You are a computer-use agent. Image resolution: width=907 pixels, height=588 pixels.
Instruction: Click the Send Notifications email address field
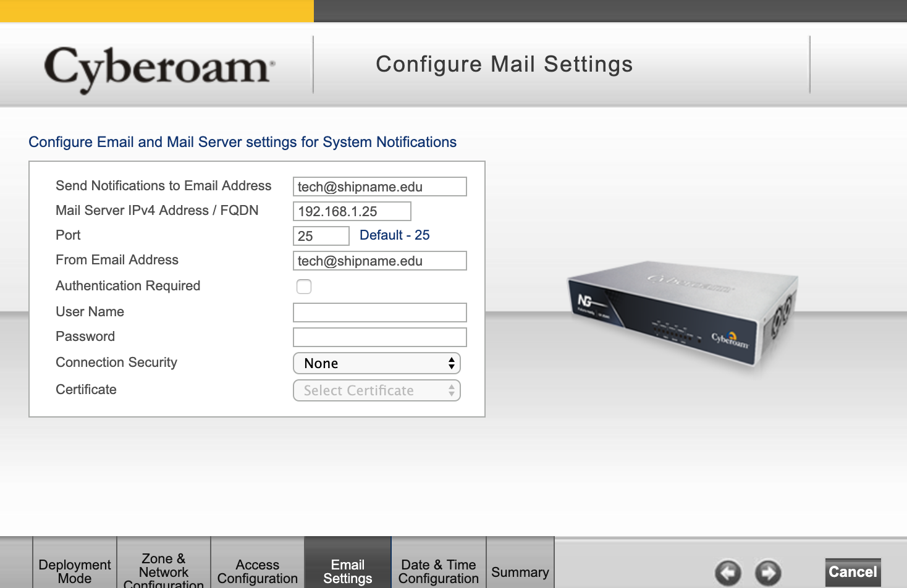[380, 187]
